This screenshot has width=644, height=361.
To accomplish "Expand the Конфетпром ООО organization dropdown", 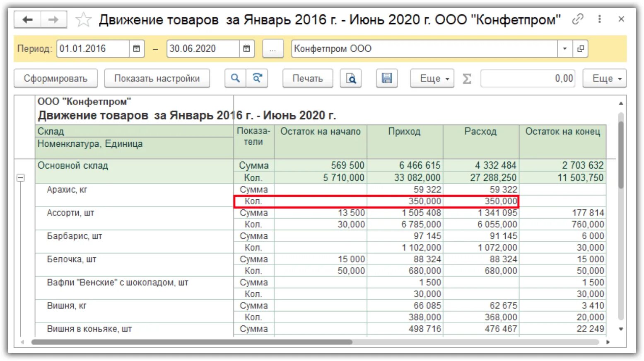I will 564,48.
